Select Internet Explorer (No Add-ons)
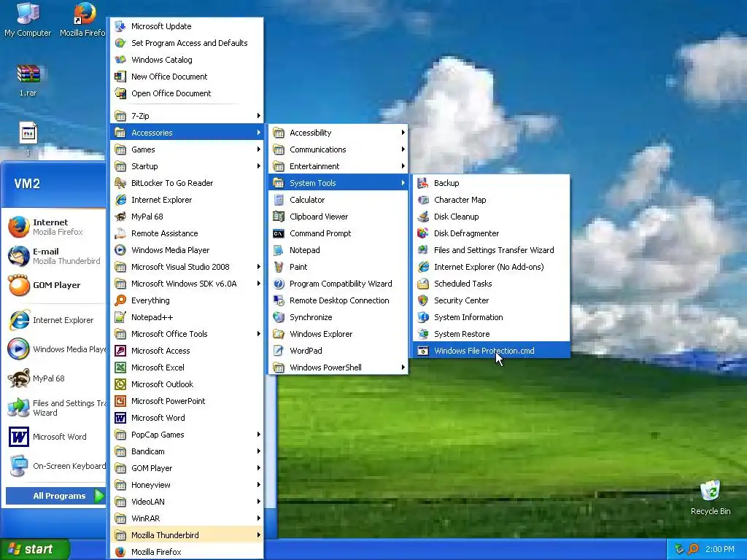Image resolution: width=747 pixels, height=560 pixels. click(491, 267)
